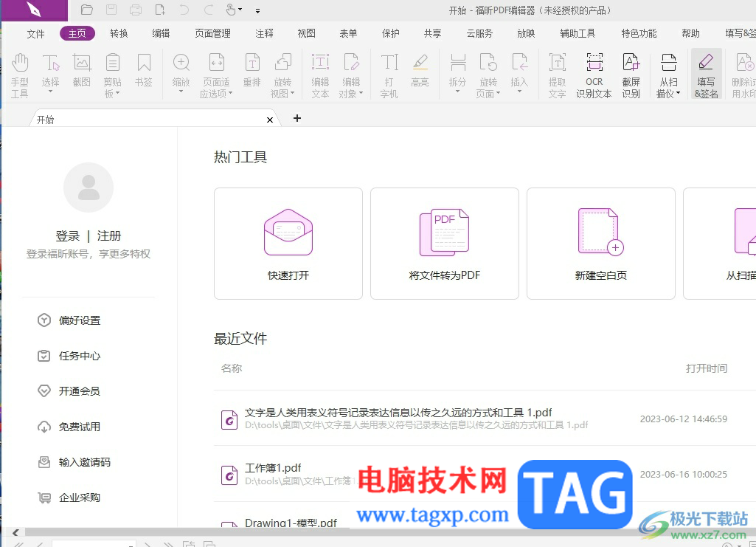756x547 pixels.
Task: Click the Save disk icon in title bar
Action: pyautogui.click(x=111, y=10)
